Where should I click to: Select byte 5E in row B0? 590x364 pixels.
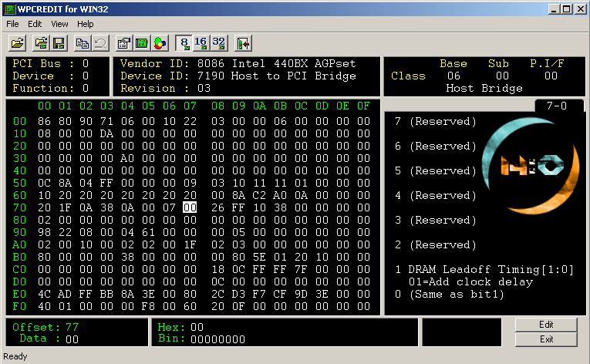point(259,257)
